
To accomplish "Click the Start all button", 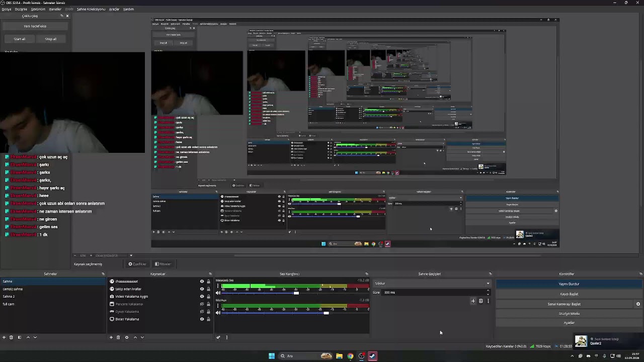I will pyautogui.click(x=20, y=39).
